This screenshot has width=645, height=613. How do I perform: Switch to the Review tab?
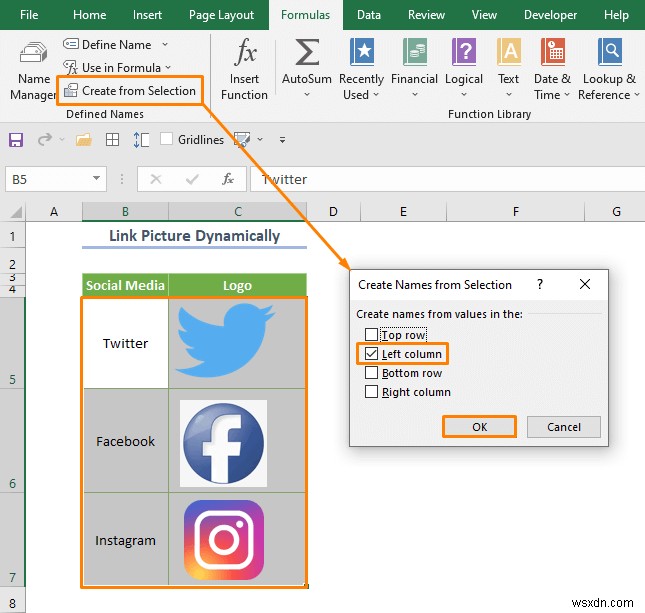[x=427, y=15]
